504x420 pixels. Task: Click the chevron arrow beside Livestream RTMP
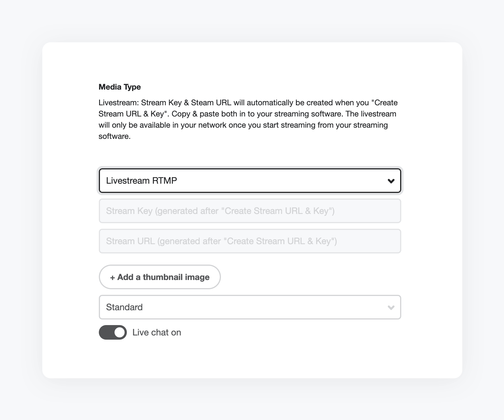pyautogui.click(x=391, y=181)
